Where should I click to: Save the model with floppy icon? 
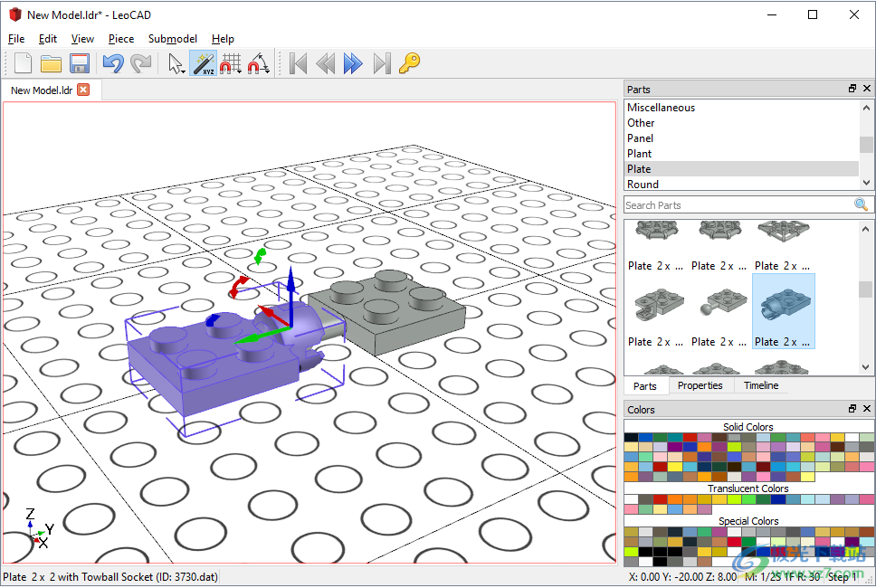[79, 63]
